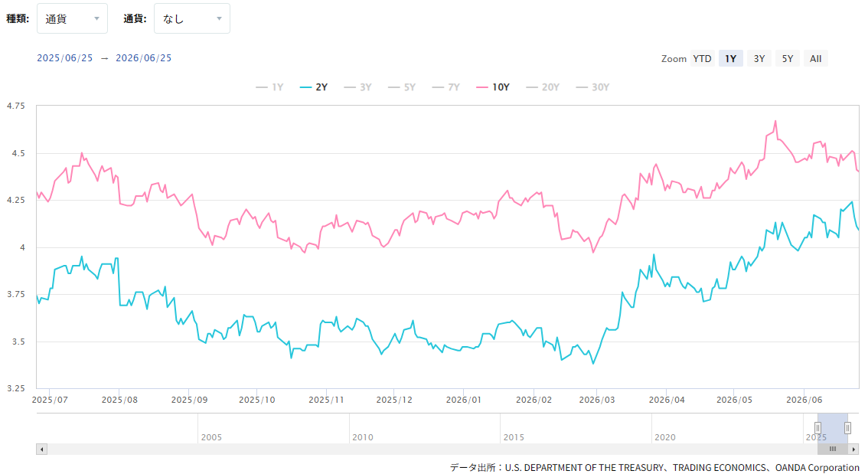Select the YTD zoom range
868x474 pixels.
click(x=702, y=59)
